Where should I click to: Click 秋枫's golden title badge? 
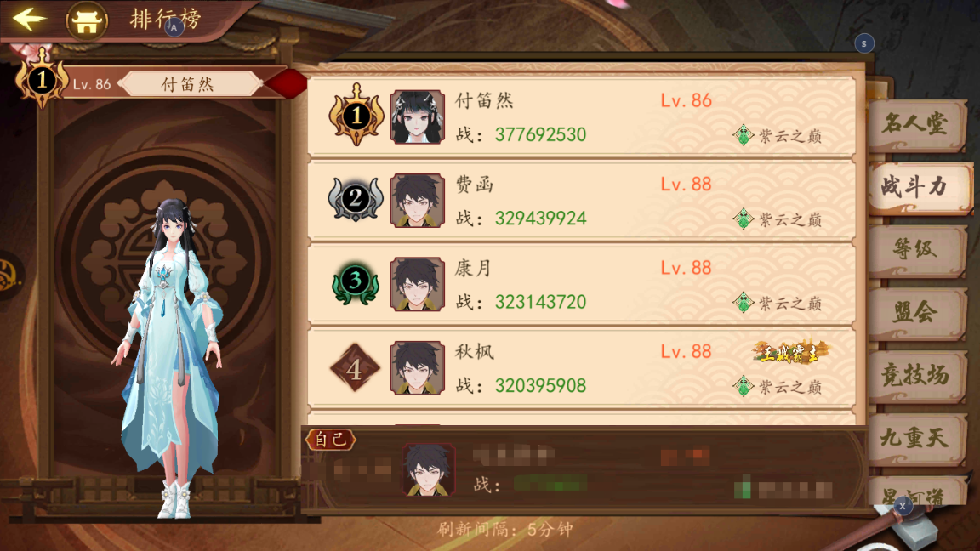coord(790,353)
